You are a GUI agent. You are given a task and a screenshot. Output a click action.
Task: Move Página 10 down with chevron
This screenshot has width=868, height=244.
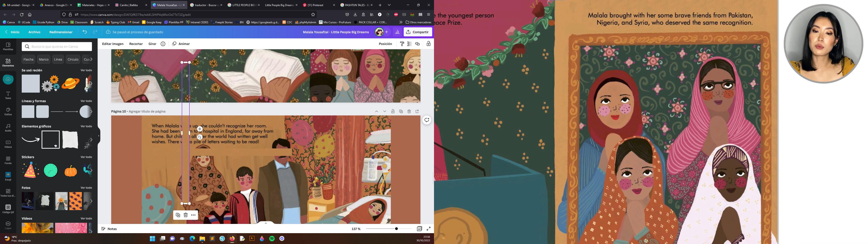click(385, 111)
